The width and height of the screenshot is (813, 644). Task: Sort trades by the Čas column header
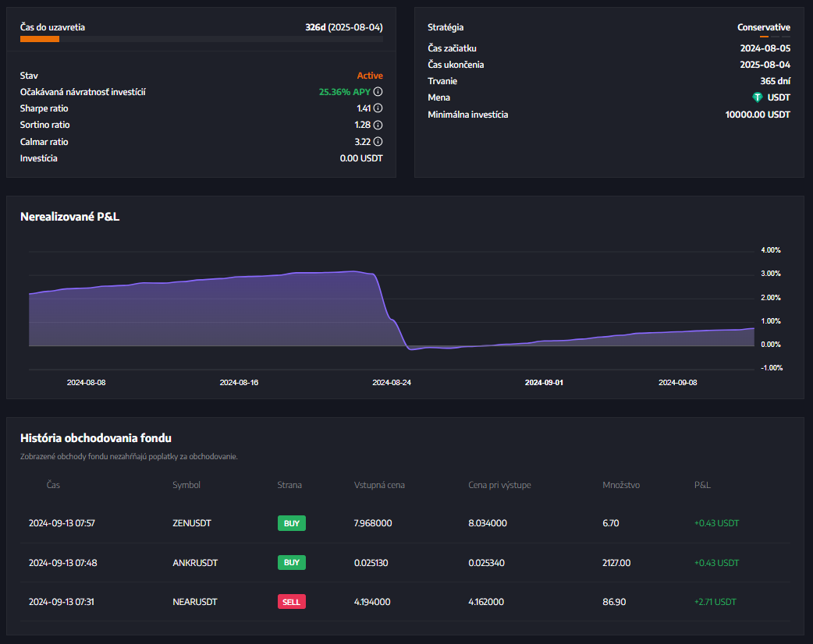(53, 485)
